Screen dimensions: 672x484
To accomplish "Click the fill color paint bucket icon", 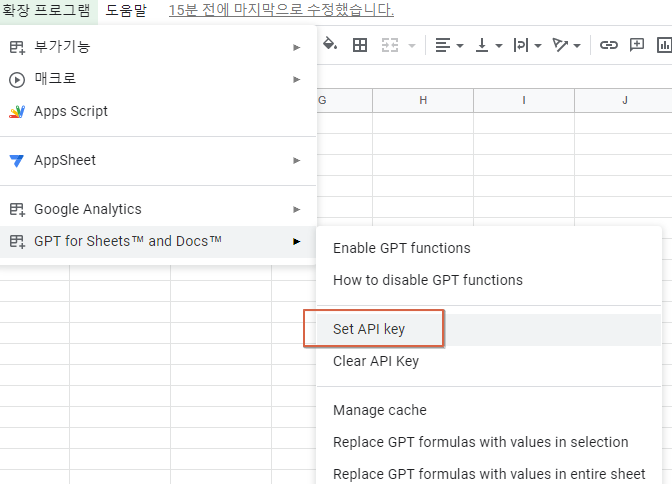I will (x=330, y=44).
